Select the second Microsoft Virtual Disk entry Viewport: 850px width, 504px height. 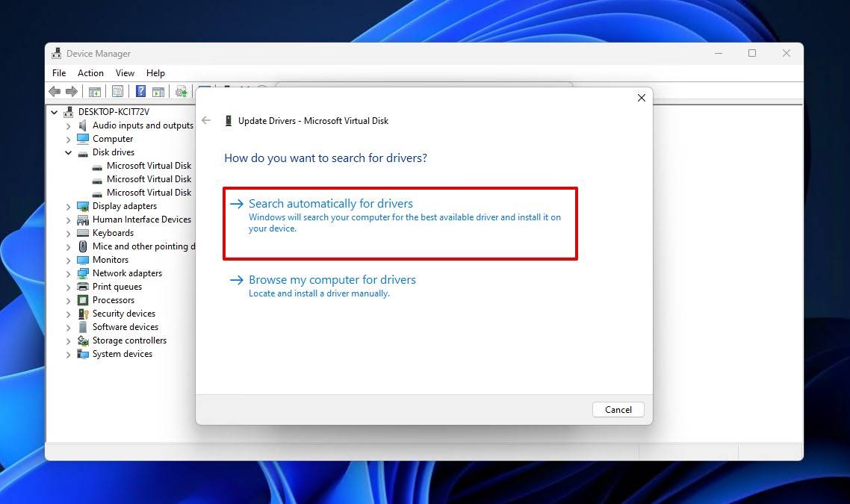149,179
